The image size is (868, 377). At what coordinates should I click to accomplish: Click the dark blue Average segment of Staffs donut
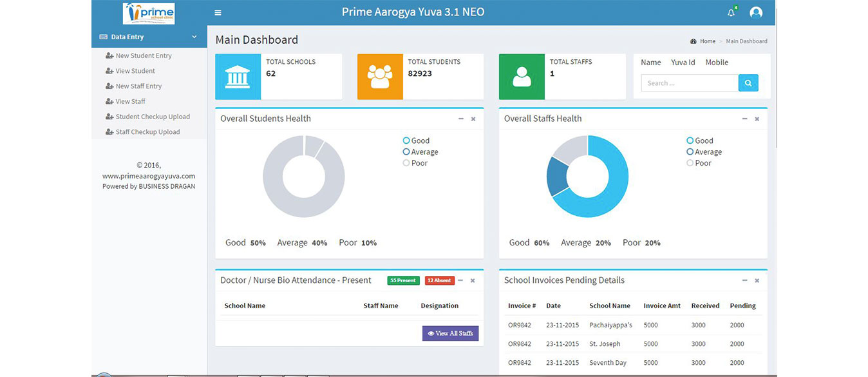(556, 176)
